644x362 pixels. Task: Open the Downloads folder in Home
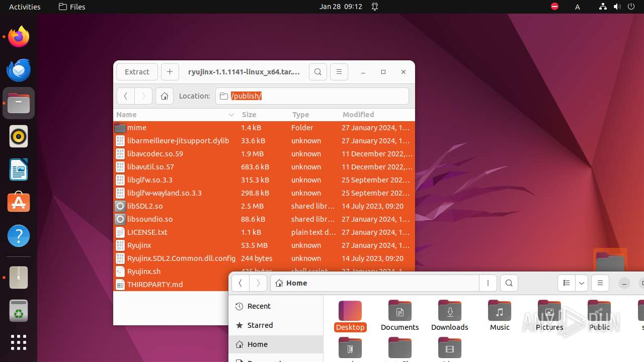[x=450, y=316]
